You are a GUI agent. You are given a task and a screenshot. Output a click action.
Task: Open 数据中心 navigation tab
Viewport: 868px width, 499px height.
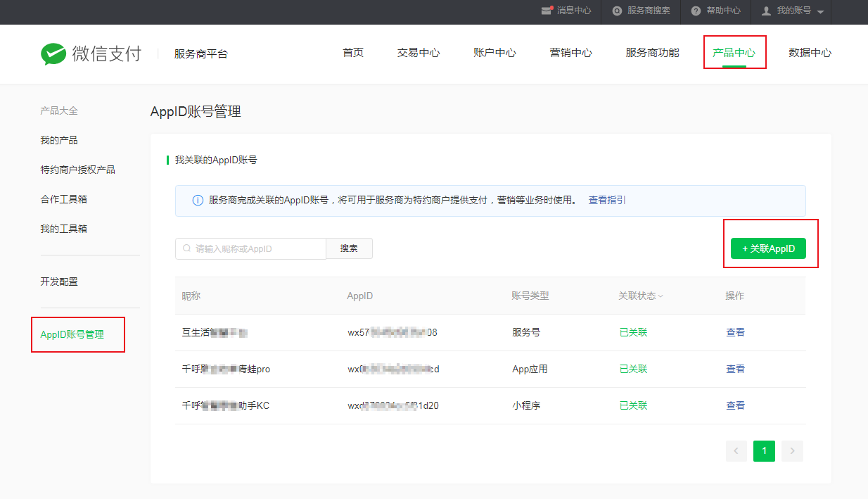pos(810,53)
